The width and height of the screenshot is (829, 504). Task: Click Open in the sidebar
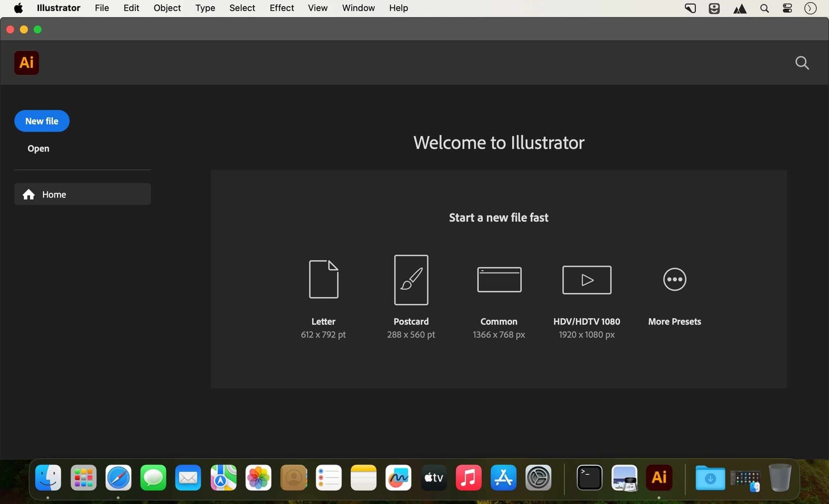[38, 148]
